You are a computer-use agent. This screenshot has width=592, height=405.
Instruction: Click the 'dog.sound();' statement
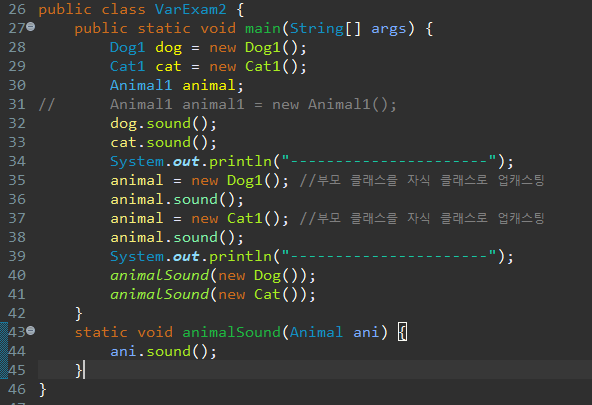pos(163,124)
